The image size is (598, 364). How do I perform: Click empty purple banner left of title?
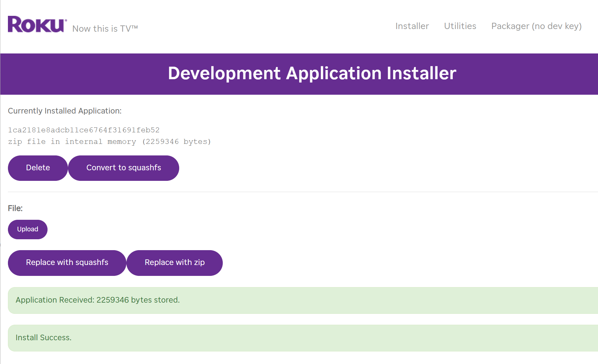pyautogui.click(x=83, y=74)
